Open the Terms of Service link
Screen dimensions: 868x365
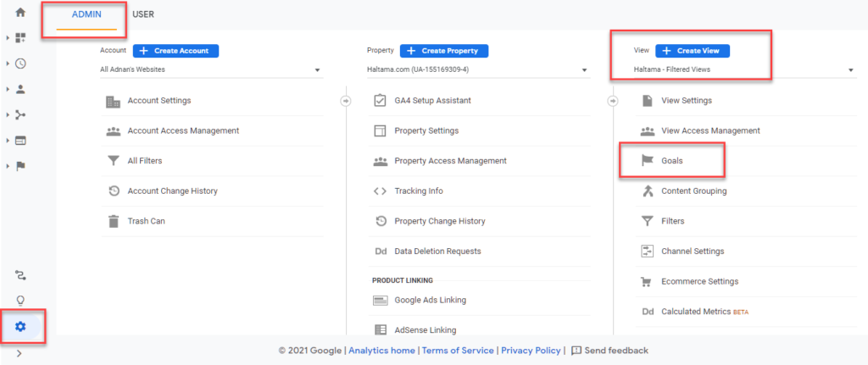[457, 351]
